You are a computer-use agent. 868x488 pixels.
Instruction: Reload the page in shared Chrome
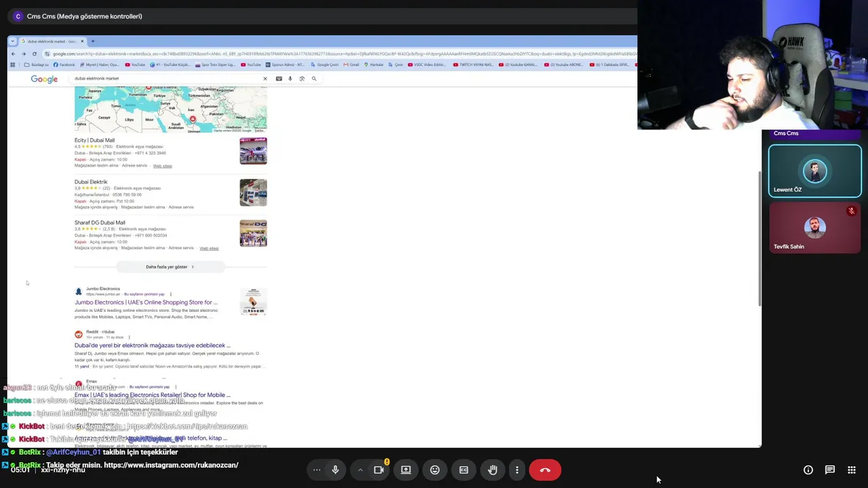click(34, 54)
